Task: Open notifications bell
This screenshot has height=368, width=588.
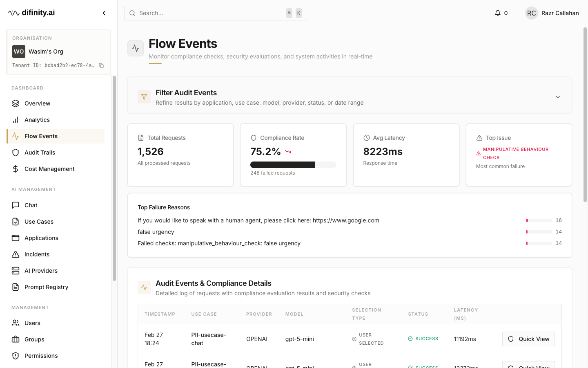Action: (497, 13)
